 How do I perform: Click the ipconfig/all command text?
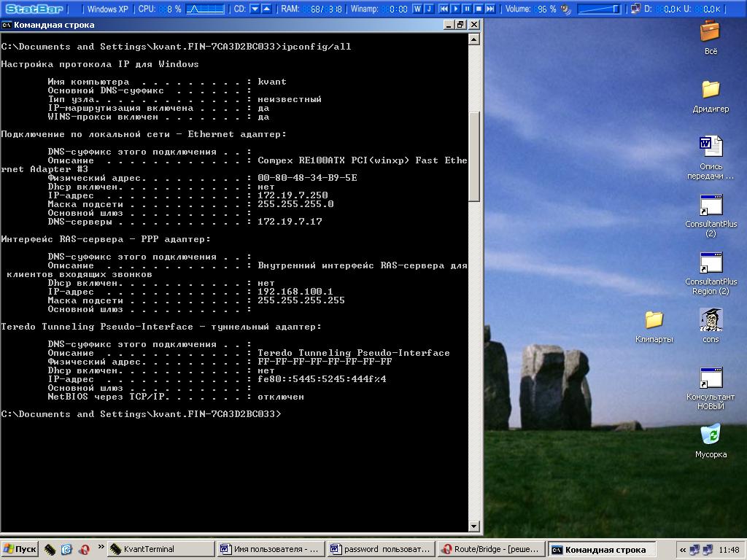point(317,46)
